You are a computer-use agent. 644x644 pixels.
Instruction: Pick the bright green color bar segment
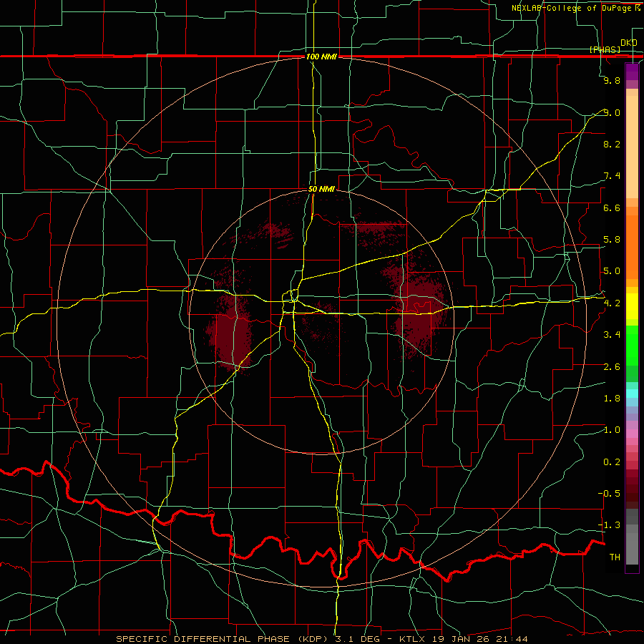point(632,345)
